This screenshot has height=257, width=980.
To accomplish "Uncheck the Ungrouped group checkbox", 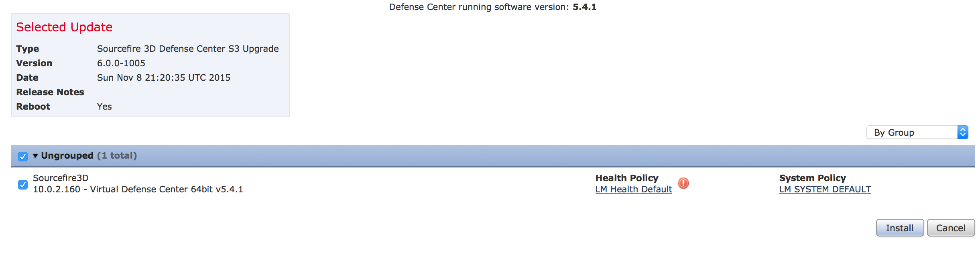I will pyautogui.click(x=23, y=156).
